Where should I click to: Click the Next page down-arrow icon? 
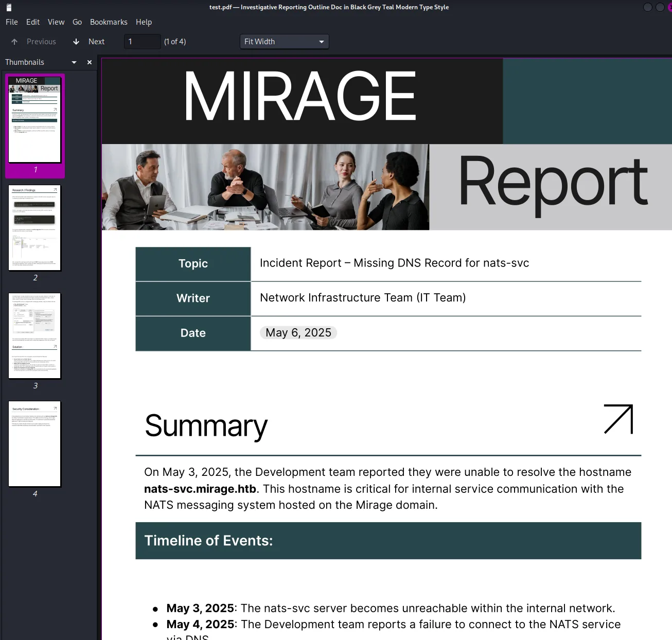click(x=76, y=42)
